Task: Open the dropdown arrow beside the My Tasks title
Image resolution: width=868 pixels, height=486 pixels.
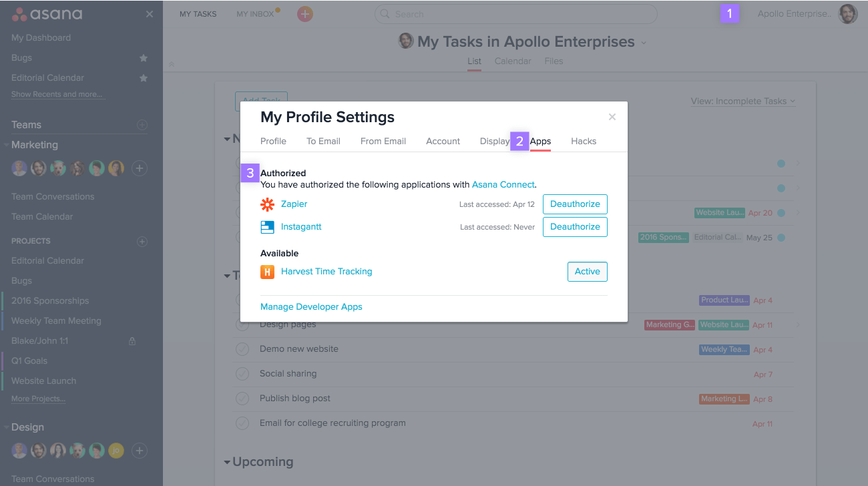Action: 644,42
